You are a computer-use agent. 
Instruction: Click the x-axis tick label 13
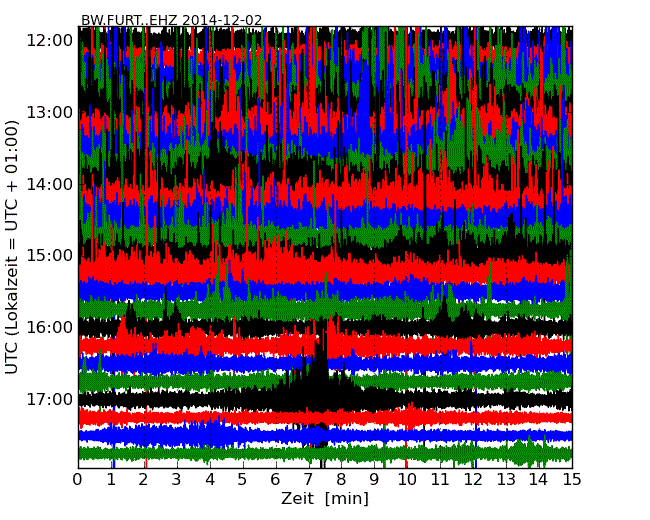click(x=506, y=479)
